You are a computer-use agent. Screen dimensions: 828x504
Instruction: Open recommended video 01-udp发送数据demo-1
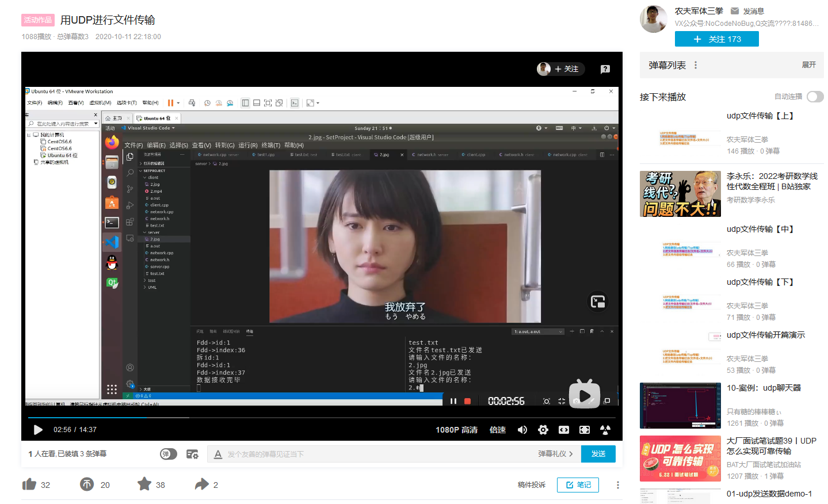tap(769, 494)
